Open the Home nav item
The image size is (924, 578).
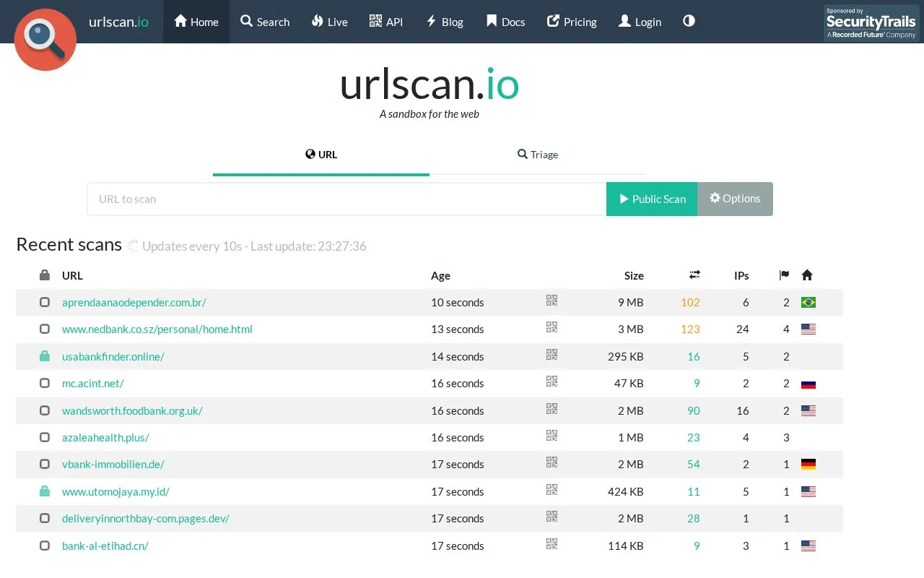[x=196, y=22]
